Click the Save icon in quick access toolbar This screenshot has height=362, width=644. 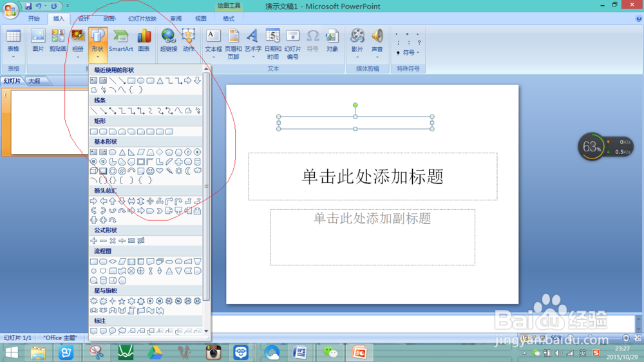click(x=28, y=6)
